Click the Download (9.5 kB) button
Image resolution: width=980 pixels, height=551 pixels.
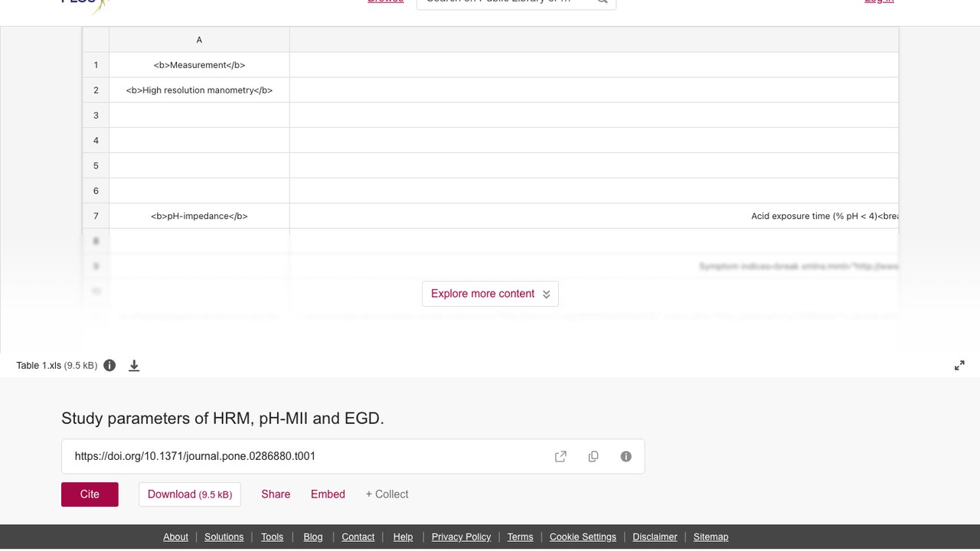click(190, 494)
